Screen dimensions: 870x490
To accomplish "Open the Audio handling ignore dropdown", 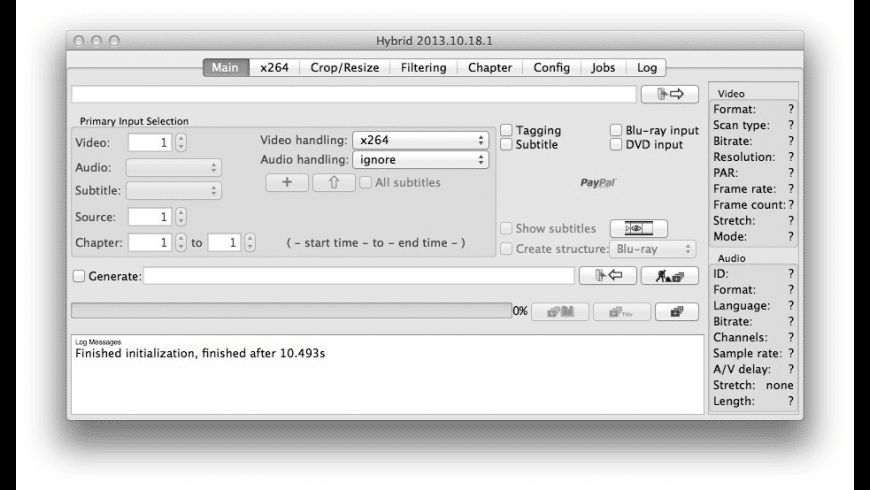I will (421, 160).
